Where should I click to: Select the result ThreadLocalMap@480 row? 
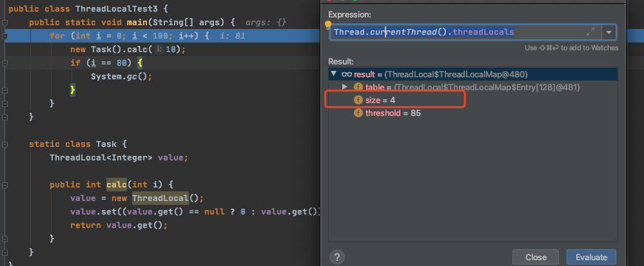(x=473, y=74)
